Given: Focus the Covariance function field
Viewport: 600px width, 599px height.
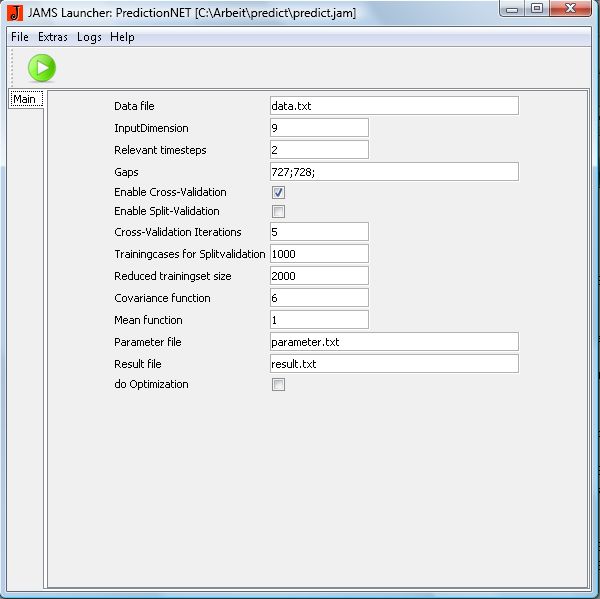Looking at the screenshot, I should point(319,298).
